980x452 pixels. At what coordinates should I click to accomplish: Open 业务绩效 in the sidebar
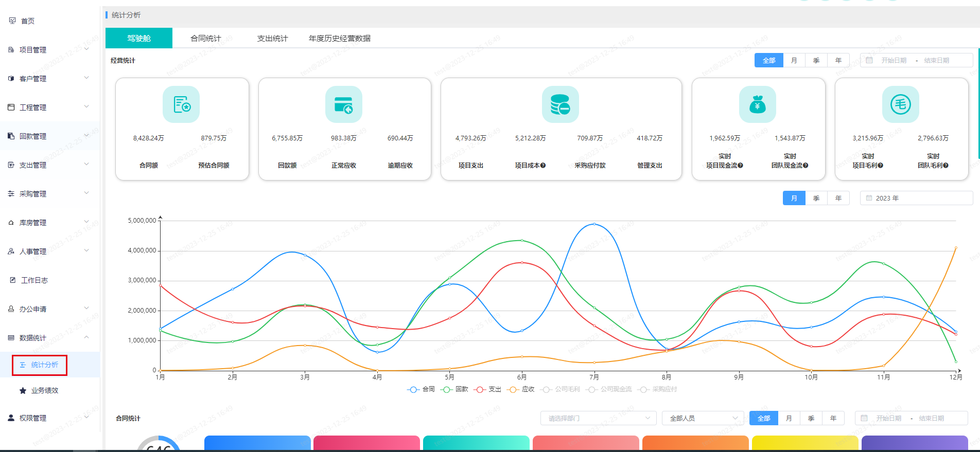pyautogui.click(x=45, y=391)
